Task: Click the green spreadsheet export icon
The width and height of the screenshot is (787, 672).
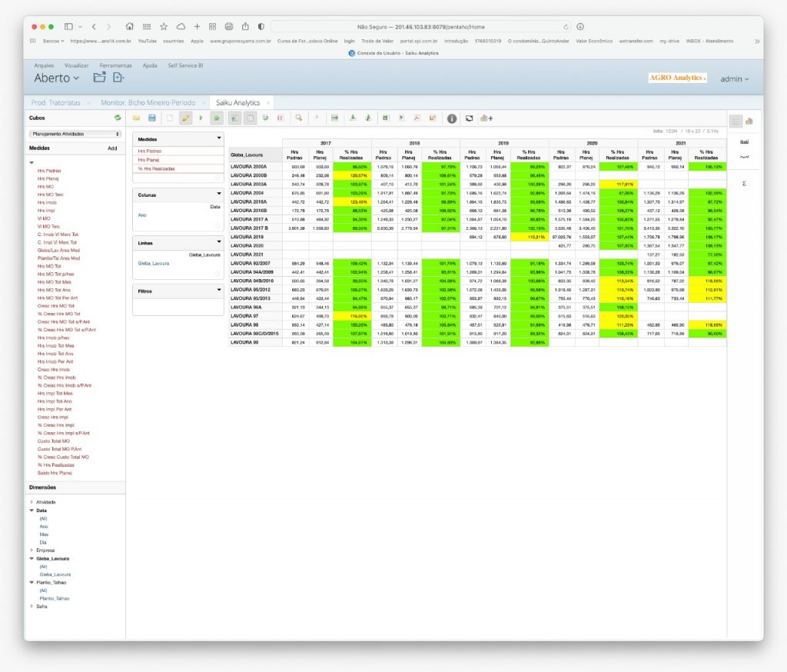Action: click(386, 118)
